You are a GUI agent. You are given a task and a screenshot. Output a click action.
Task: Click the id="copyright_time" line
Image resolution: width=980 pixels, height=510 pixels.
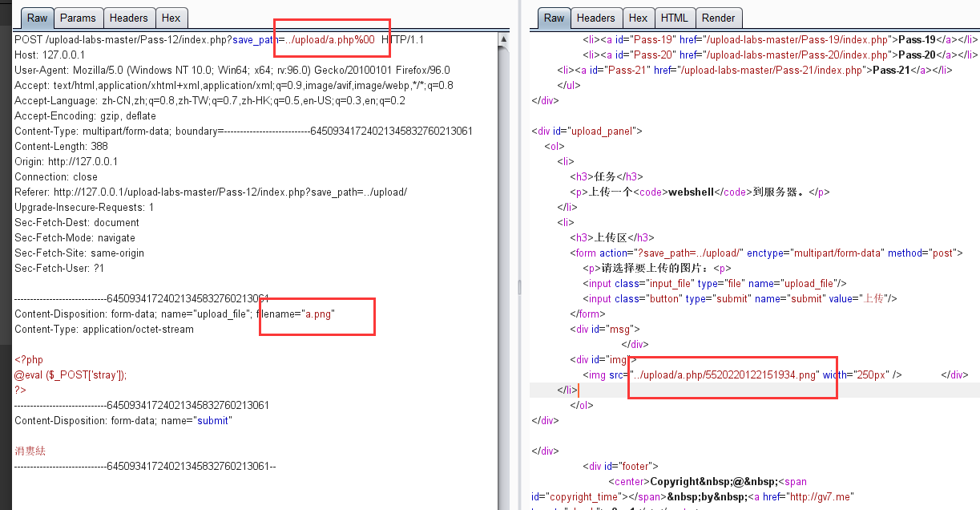click(692, 496)
